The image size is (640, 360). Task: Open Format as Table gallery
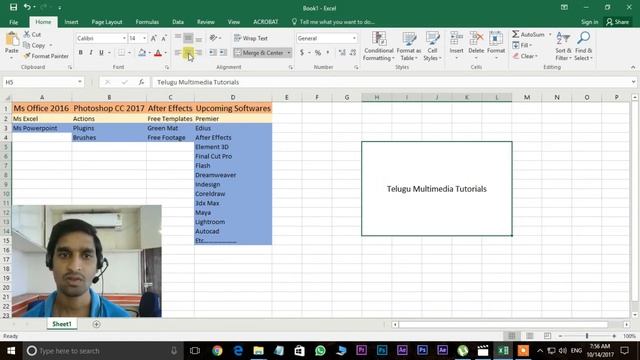pos(409,46)
